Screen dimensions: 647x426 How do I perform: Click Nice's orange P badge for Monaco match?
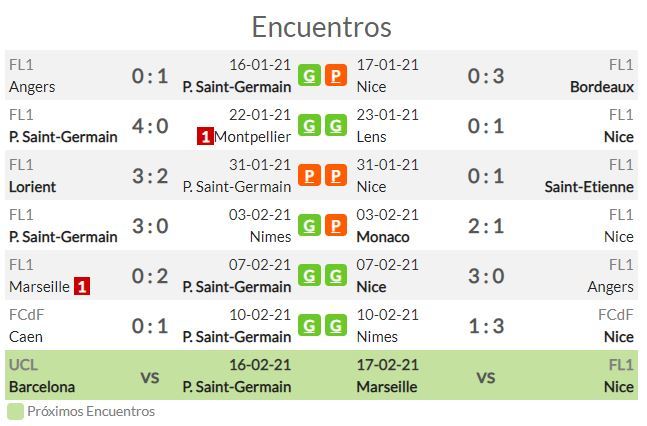click(x=335, y=225)
